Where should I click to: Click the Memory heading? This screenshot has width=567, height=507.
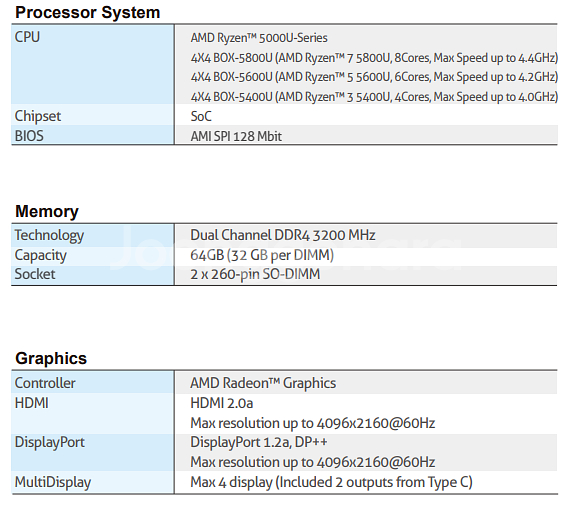tap(47, 211)
